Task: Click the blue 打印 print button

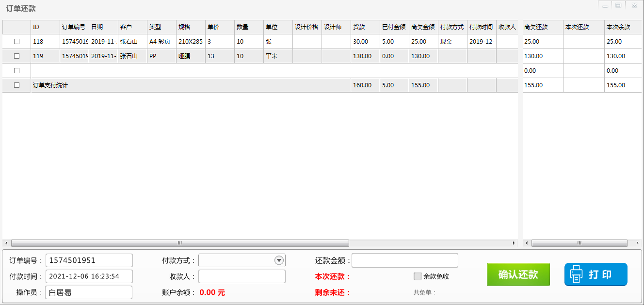Action: pos(596,274)
